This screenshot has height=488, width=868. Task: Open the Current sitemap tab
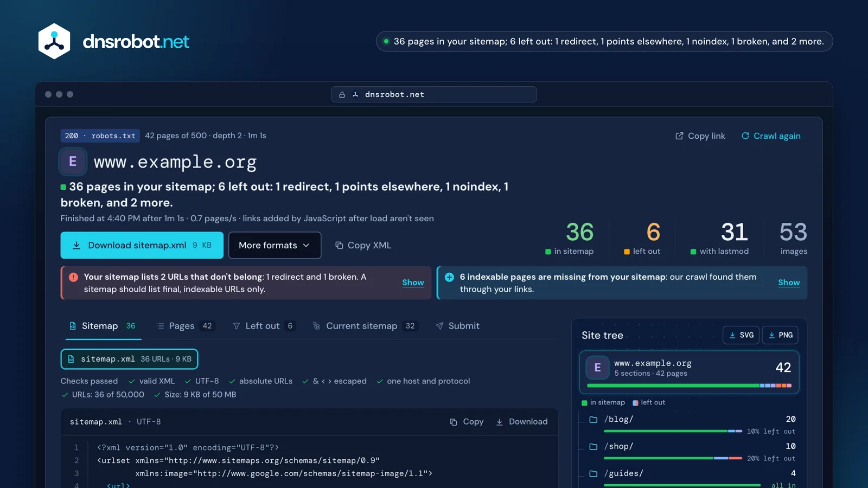click(x=365, y=326)
